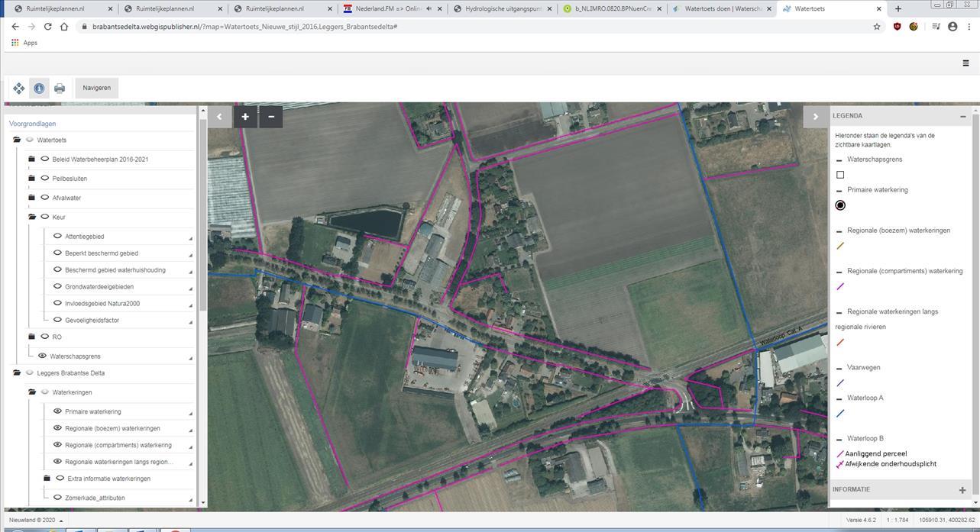This screenshot has width=980, height=532.
Task: Open options arrow for Gevoeligheidsfactor layer
Action: 190,323
